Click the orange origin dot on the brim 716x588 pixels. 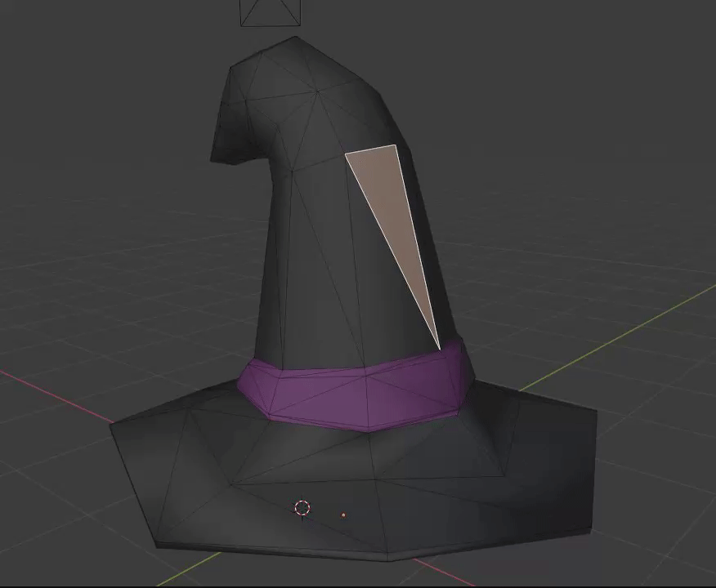pos(343,515)
